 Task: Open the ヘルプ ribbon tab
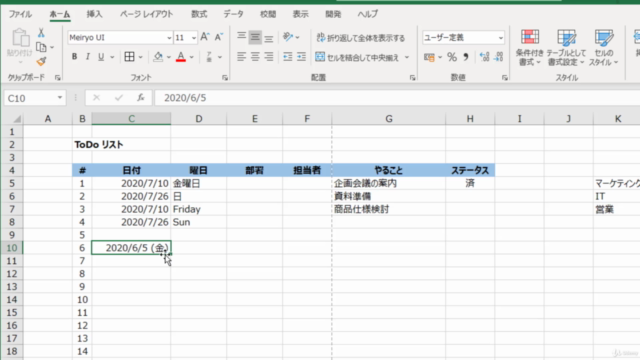pyautogui.click(x=368, y=14)
